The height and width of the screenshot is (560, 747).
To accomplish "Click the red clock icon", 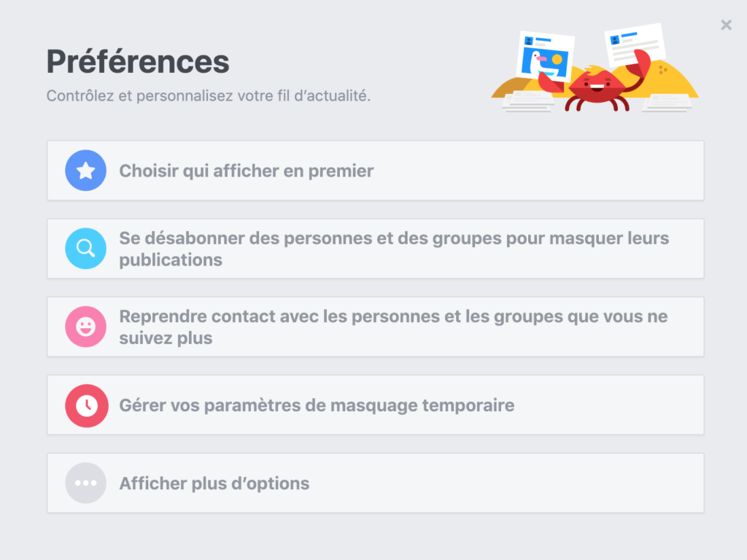I will pos(86,405).
